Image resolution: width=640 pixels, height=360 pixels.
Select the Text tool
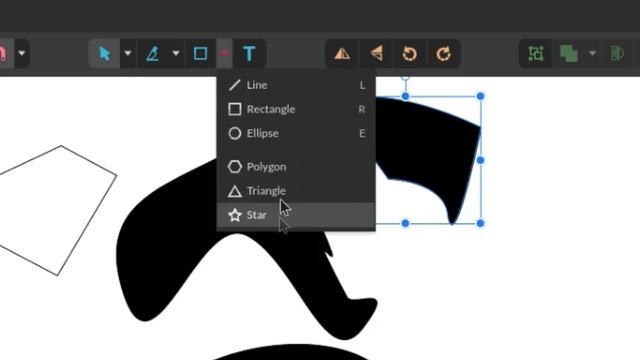point(249,53)
